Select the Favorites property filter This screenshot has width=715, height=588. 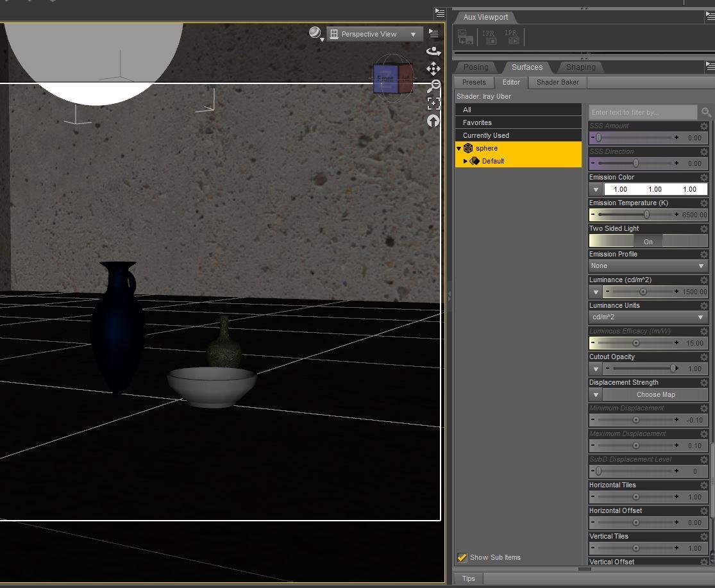(518, 122)
